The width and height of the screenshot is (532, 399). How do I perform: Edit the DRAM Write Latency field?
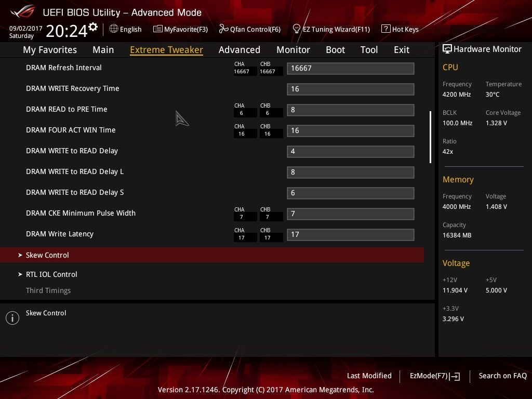[x=351, y=234]
